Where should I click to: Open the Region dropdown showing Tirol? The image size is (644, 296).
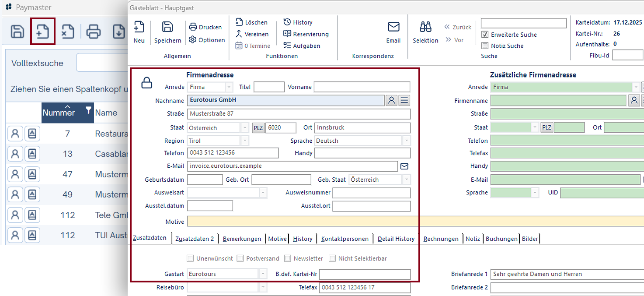[245, 141]
